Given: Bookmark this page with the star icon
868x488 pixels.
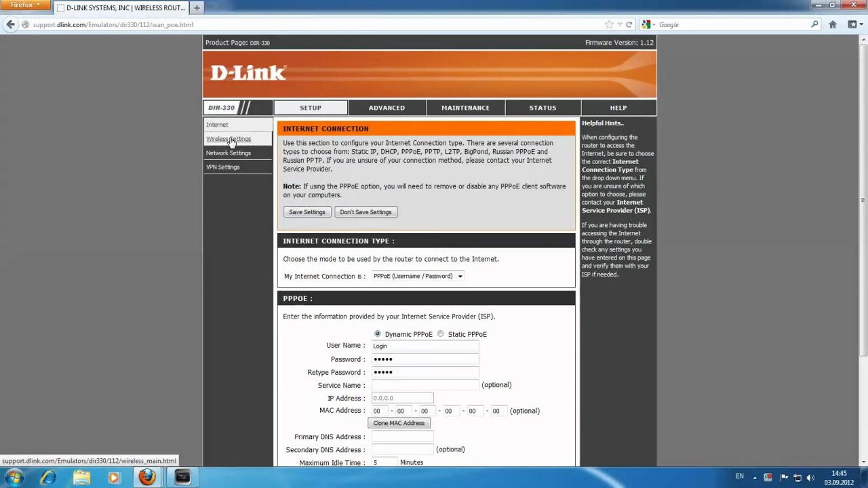Looking at the screenshot, I should tap(609, 24).
